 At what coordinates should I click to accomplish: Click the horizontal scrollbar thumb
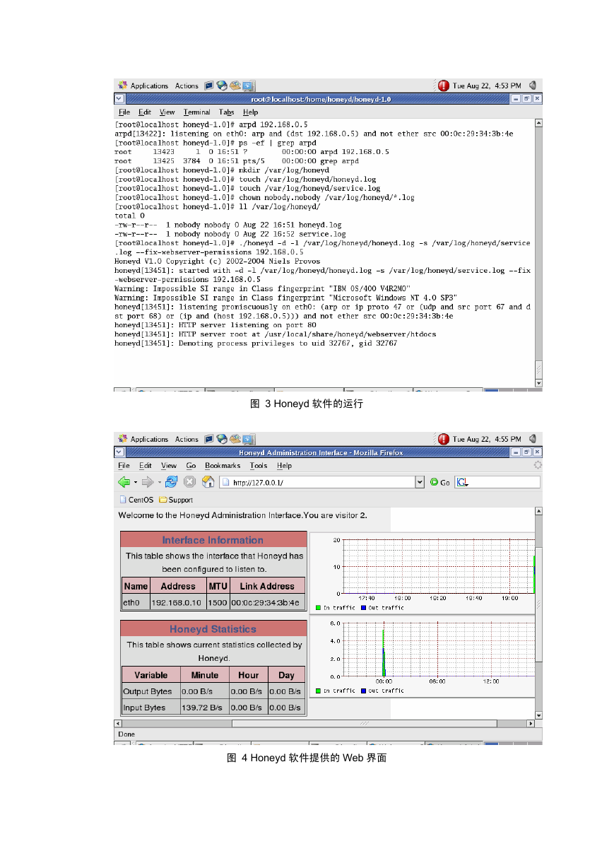pyautogui.click(x=365, y=724)
